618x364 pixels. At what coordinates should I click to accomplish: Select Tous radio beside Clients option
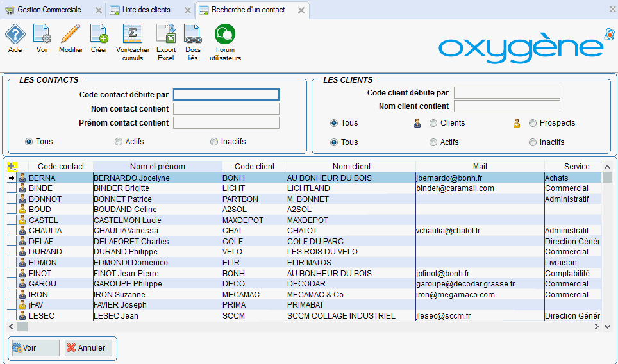(x=334, y=123)
